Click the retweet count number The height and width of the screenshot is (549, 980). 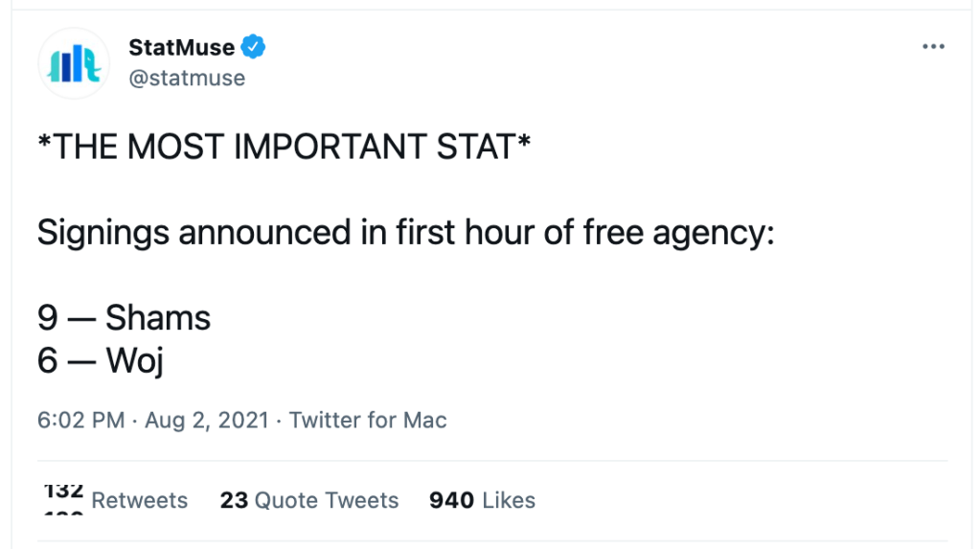point(63,492)
